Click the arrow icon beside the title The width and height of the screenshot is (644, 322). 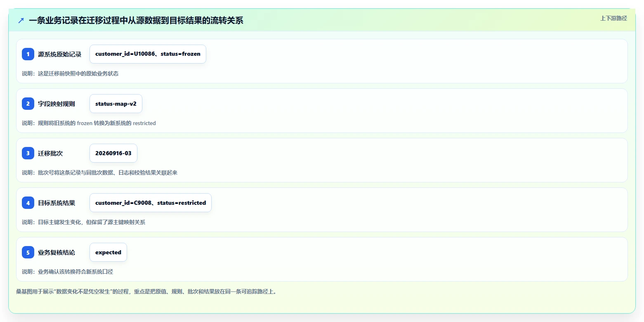pyautogui.click(x=21, y=20)
